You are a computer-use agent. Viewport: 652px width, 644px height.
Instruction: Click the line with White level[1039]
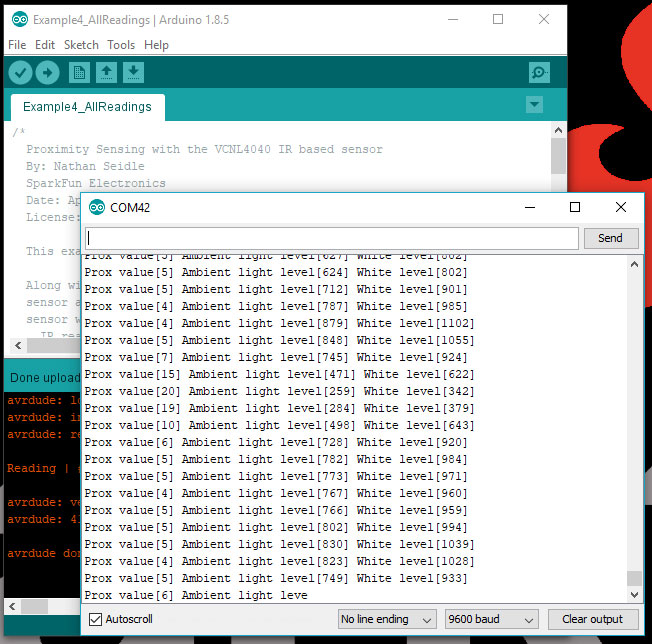coord(279,545)
